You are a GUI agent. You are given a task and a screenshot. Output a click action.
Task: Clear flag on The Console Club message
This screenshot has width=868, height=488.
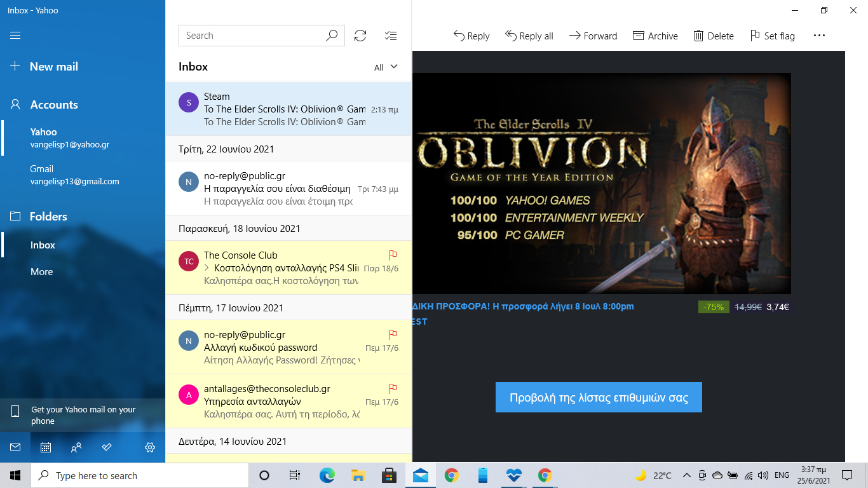pos(393,255)
